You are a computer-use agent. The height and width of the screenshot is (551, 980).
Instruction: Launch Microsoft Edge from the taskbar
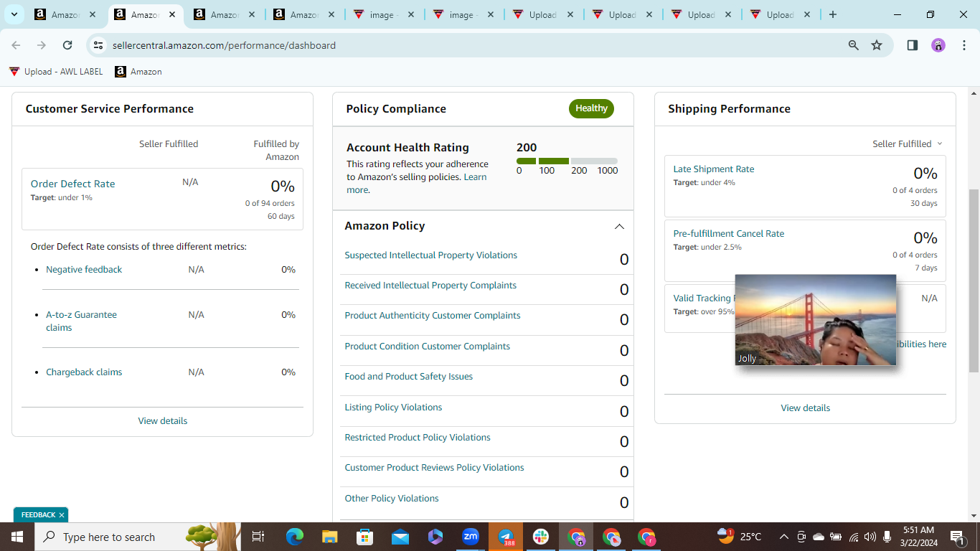(295, 537)
